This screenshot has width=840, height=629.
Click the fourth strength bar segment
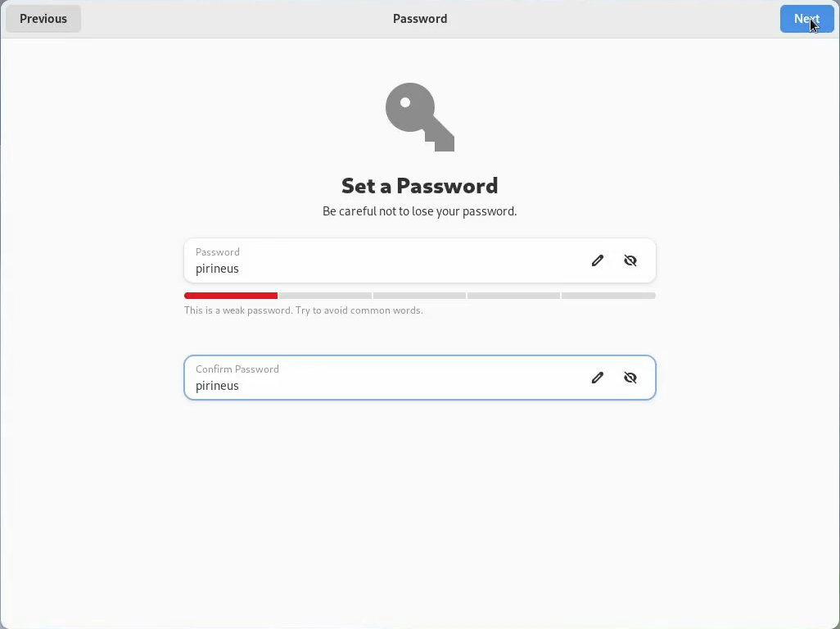tap(513, 296)
